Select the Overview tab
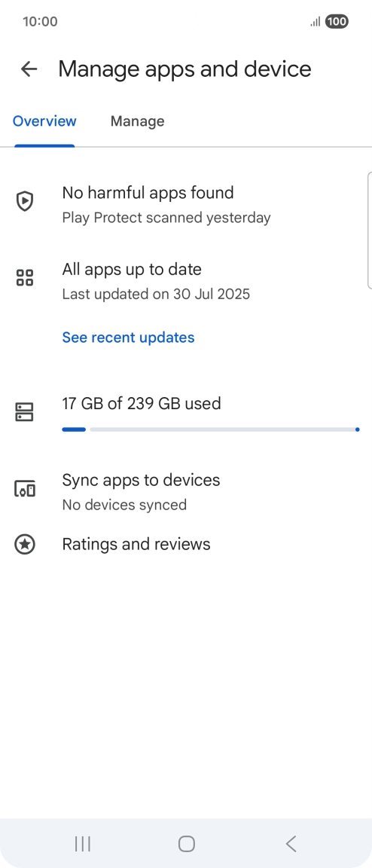 pos(44,121)
